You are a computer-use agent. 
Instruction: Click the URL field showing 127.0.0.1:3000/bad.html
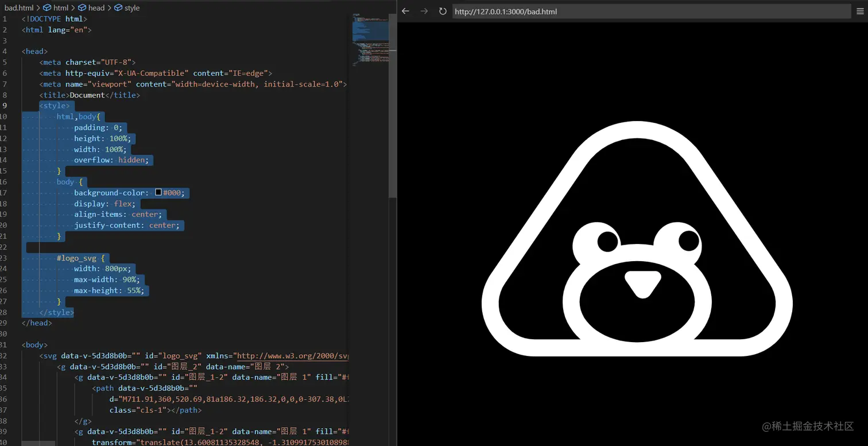point(651,11)
